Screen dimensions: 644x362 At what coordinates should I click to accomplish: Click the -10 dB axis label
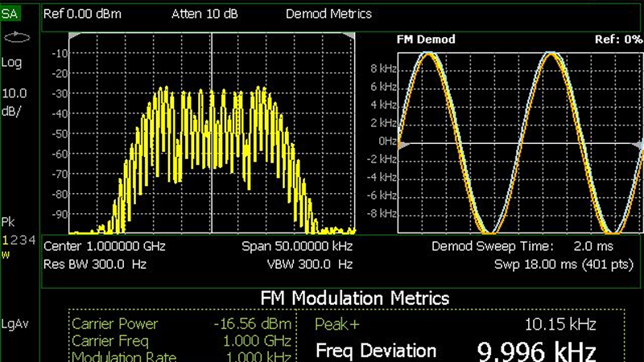[x=59, y=53]
